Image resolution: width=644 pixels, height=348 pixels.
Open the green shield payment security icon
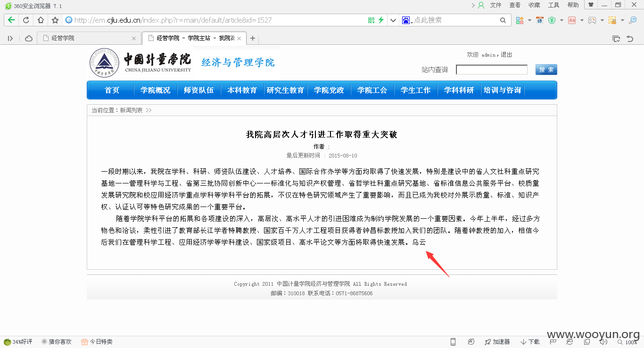point(552,20)
